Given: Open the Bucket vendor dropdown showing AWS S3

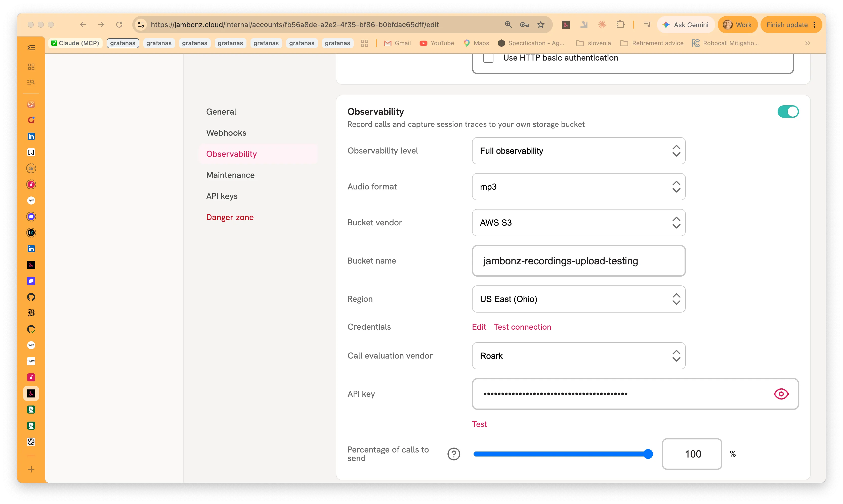Looking at the screenshot, I should (578, 222).
